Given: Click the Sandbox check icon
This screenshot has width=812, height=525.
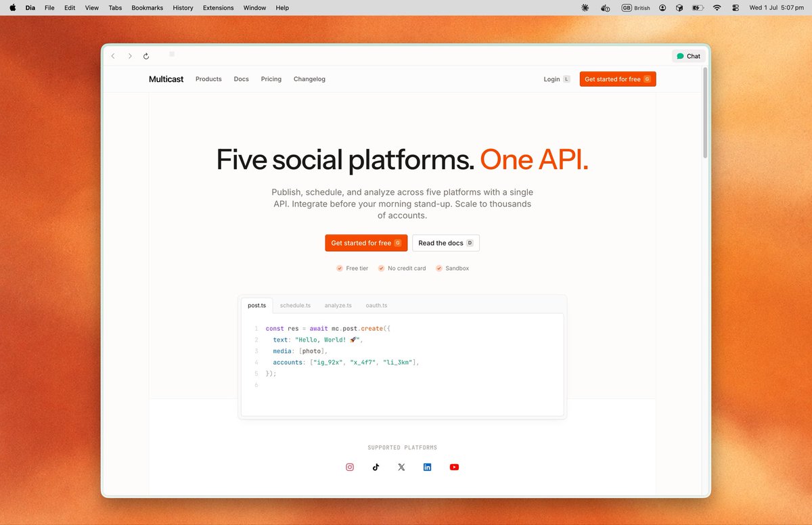Looking at the screenshot, I should click(439, 269).
